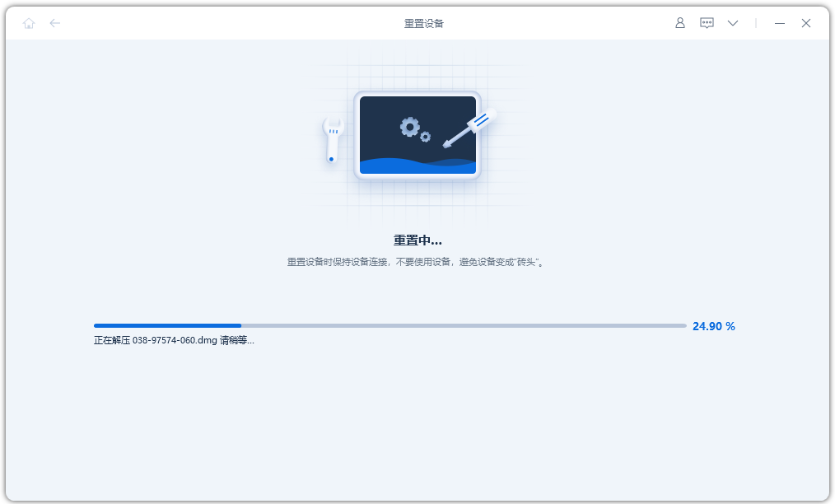Click the wrench graphic in the illustration
The height and width of the screenshot is (504, 835).
click(332, 140)
